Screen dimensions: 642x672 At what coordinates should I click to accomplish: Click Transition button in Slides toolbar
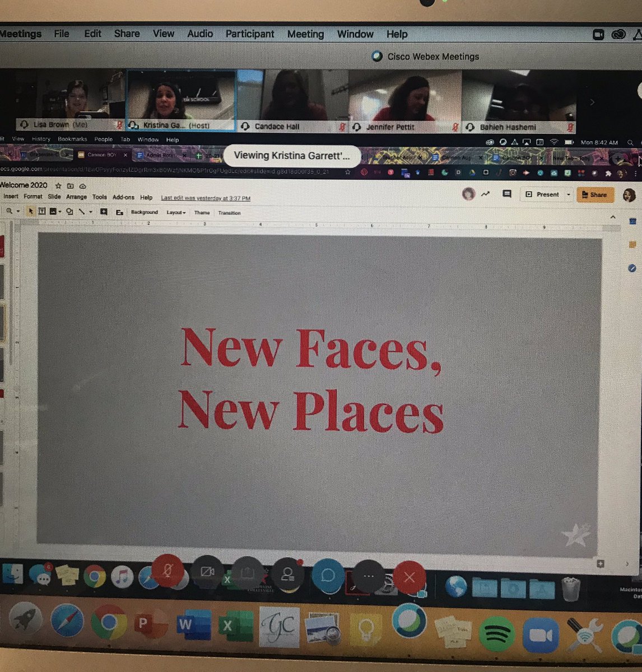229,213
